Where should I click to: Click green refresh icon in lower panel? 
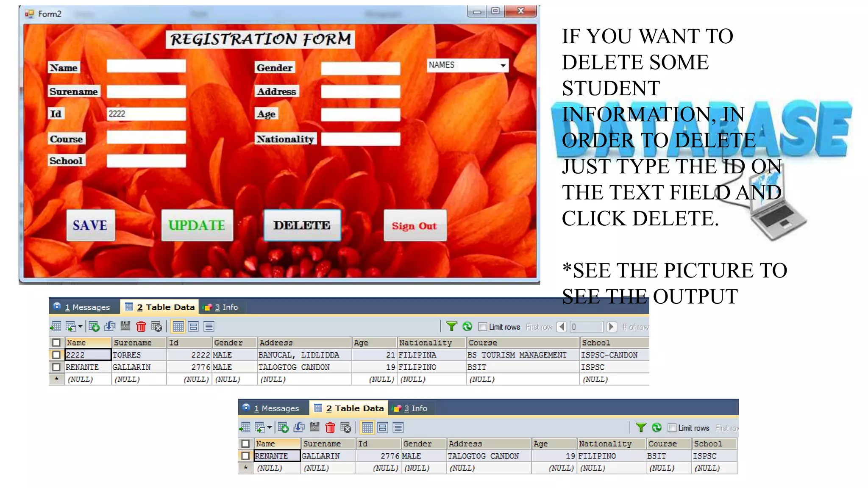(657, 427)
